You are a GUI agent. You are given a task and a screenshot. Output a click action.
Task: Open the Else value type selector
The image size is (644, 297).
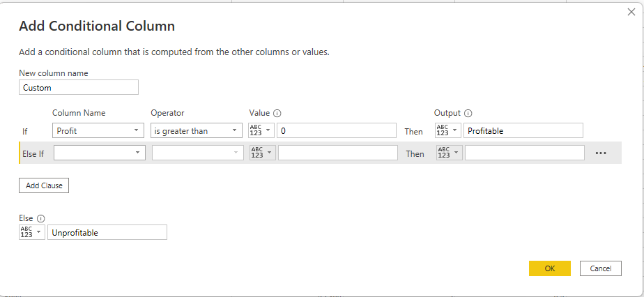31,232
